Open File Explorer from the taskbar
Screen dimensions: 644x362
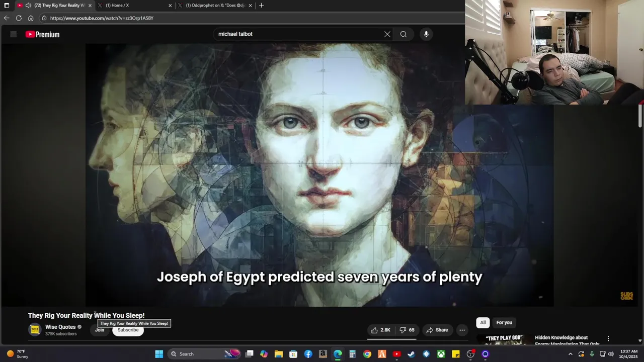278,354
